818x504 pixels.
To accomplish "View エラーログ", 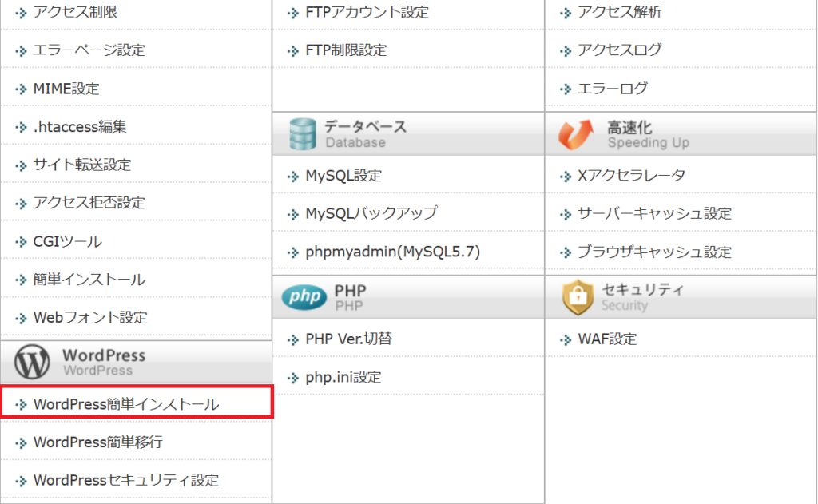I will (x=613, y=89).
